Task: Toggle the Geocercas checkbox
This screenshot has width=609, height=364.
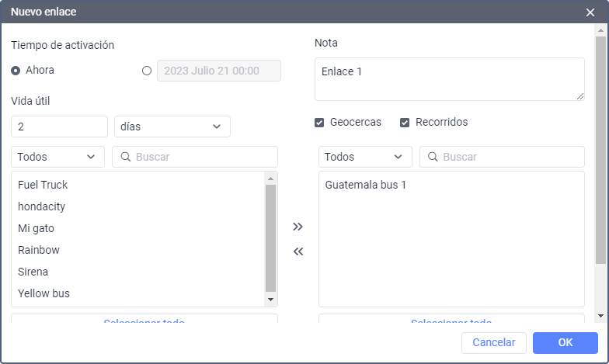Action: [x=319, y=123]
